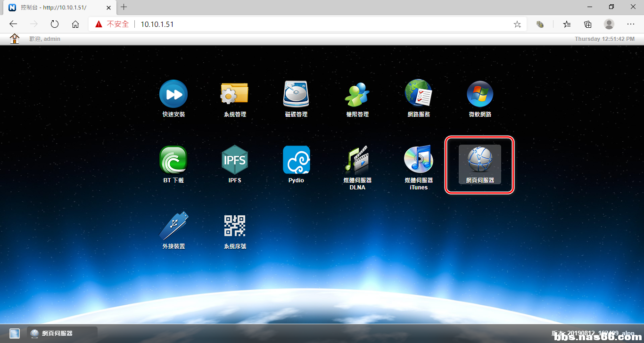
Task: Click the show desktop icon in bottom bar
Action: click(x=15, y=334)
